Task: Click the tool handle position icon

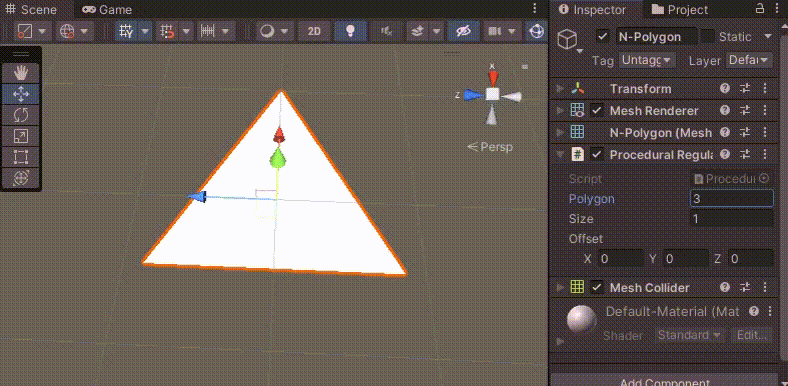Action: pyautogui.click(x=25, y=32)
